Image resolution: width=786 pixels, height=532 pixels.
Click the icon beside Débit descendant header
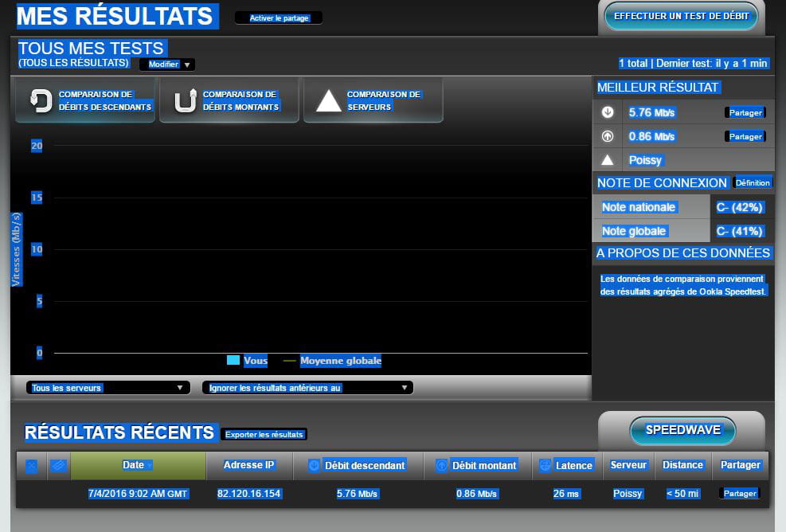coord(314,465)
